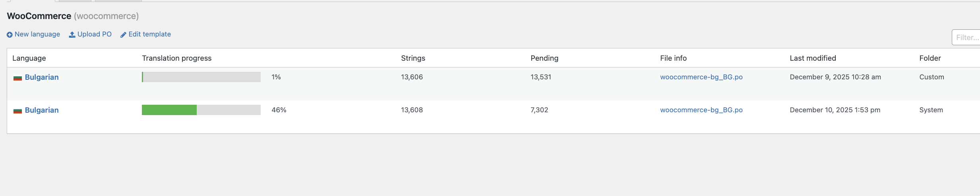Viewport: 980px width, 196px height.
Task: Open woocommerce-bg_BG.po file info in Custom row
Action: [x=701, y=77]
